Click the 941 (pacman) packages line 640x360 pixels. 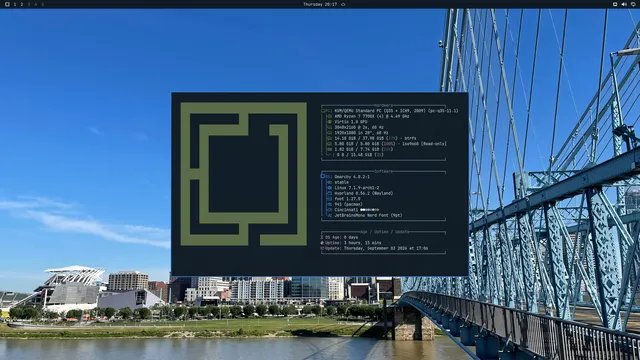348,204
